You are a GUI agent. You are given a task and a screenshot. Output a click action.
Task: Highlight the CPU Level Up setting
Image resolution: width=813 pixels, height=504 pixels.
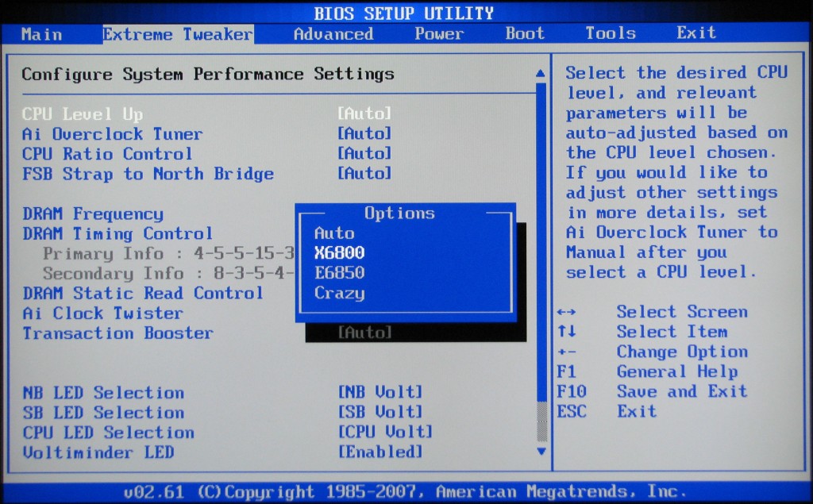83,114
